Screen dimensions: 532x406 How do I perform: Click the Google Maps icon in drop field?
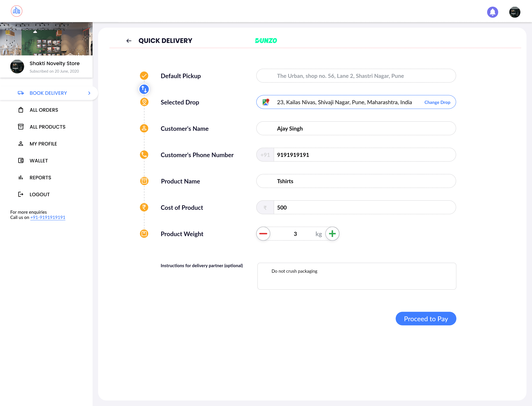coord(266,102)
